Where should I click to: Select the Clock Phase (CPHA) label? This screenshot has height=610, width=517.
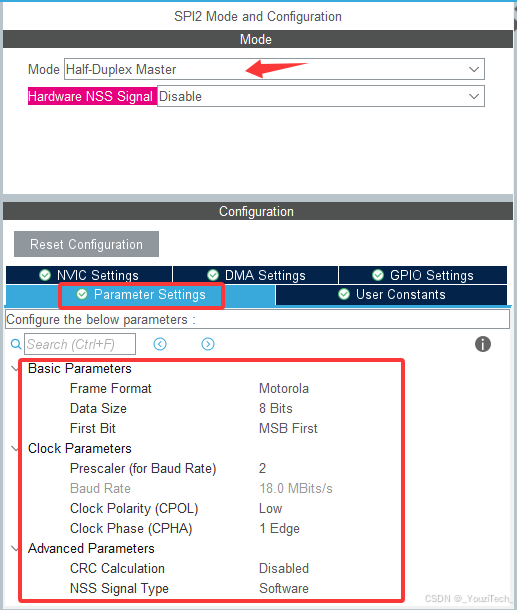[131, 528]
